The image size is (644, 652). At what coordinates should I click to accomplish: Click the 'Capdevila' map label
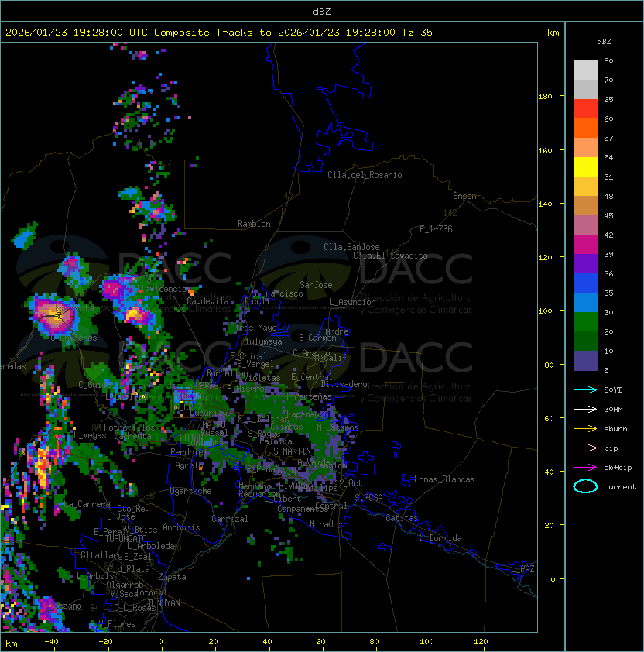click(207, 301)
